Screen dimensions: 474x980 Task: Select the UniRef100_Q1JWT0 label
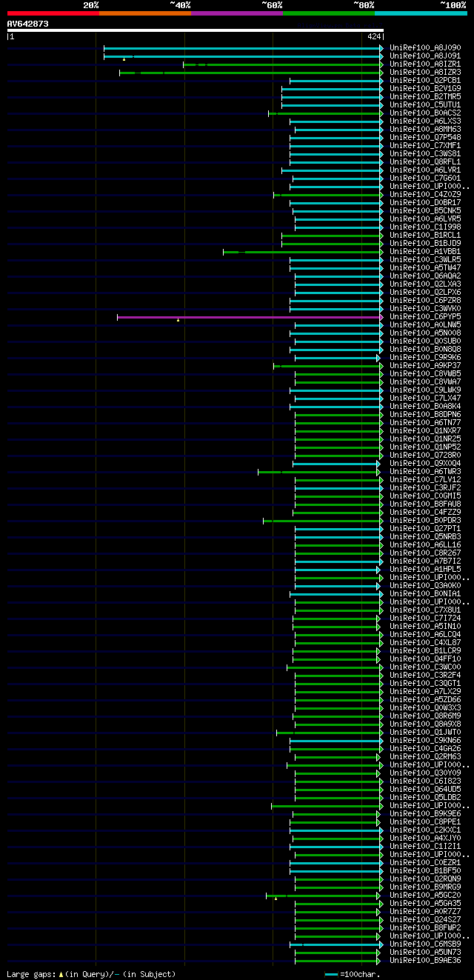point(425,733)
